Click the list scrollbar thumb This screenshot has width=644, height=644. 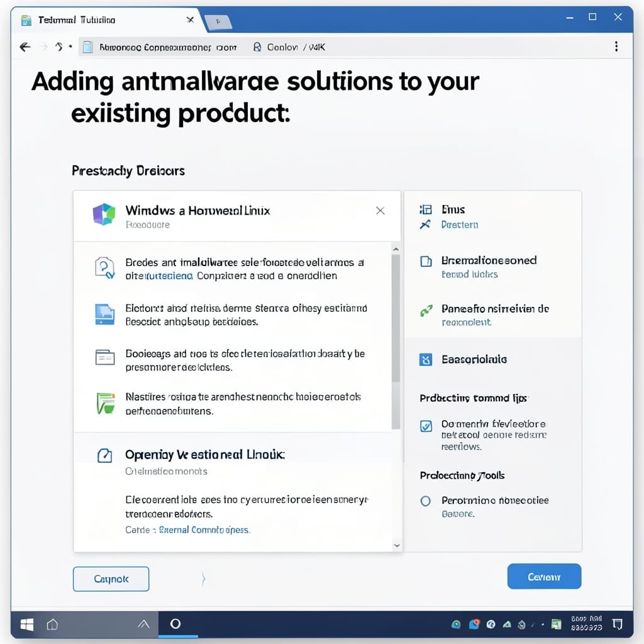(x=396, y=318)
